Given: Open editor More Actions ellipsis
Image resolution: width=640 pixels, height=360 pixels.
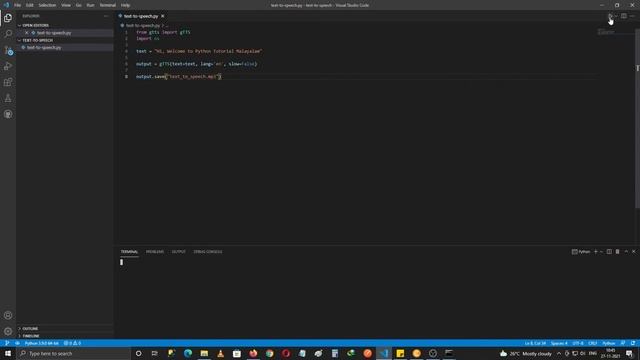Looking at the screenshot, I should coord(632,16).
